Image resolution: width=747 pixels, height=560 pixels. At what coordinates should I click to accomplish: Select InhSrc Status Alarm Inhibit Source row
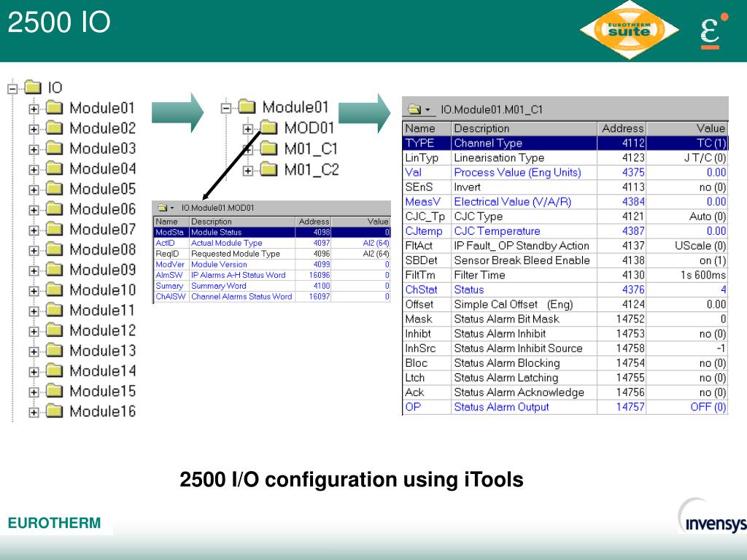point(565,349)
